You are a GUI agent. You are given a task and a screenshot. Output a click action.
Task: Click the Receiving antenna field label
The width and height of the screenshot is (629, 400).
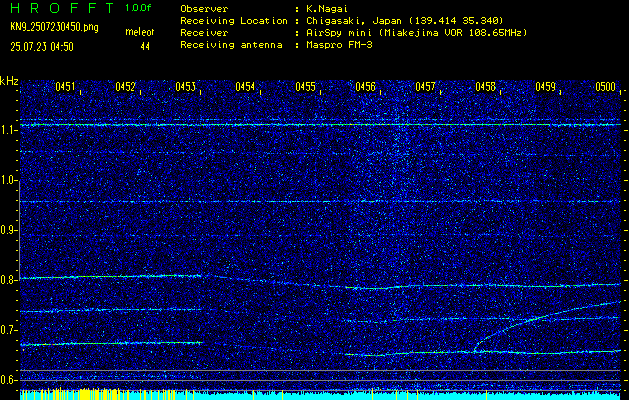pos(231,45)
